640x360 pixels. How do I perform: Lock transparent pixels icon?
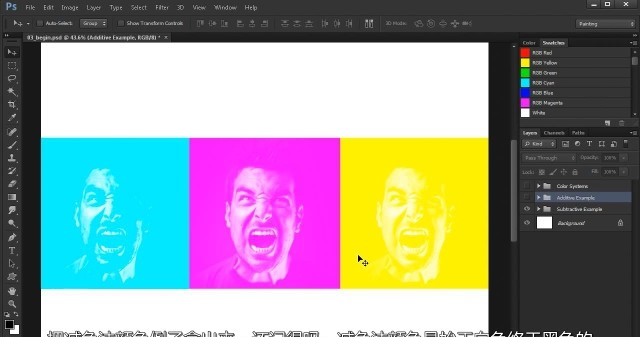click(x=542, y=172)
